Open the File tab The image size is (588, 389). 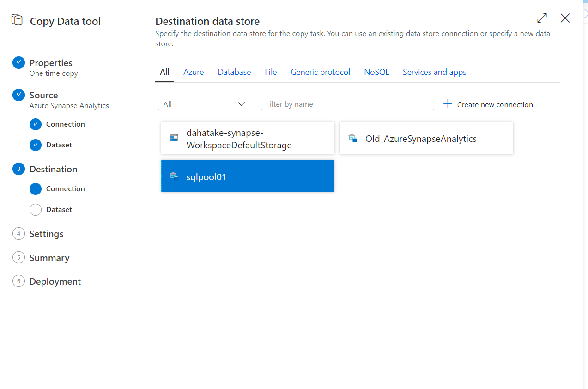click(271, 72)
